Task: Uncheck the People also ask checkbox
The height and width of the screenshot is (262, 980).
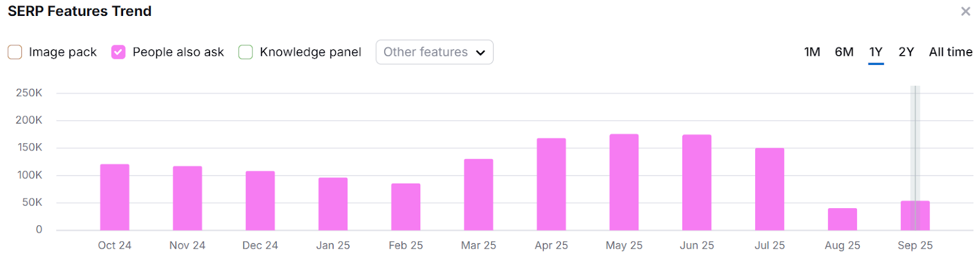Action: point(118,52)
